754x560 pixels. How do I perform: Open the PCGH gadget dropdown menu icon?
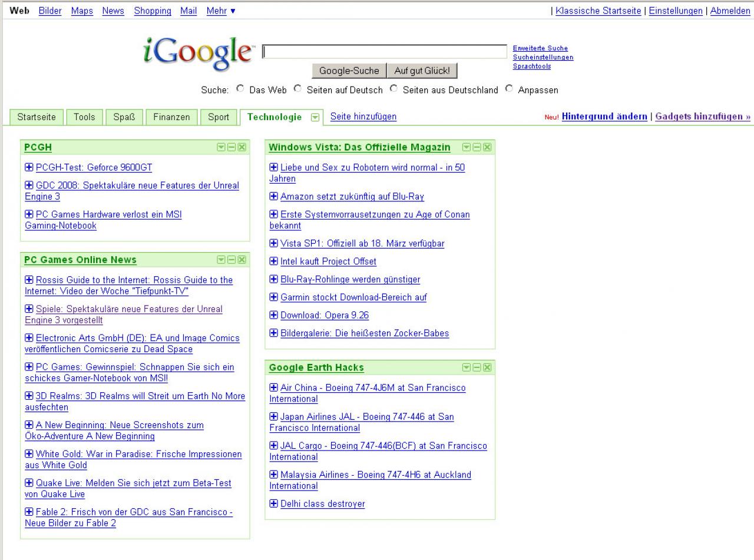221,147
